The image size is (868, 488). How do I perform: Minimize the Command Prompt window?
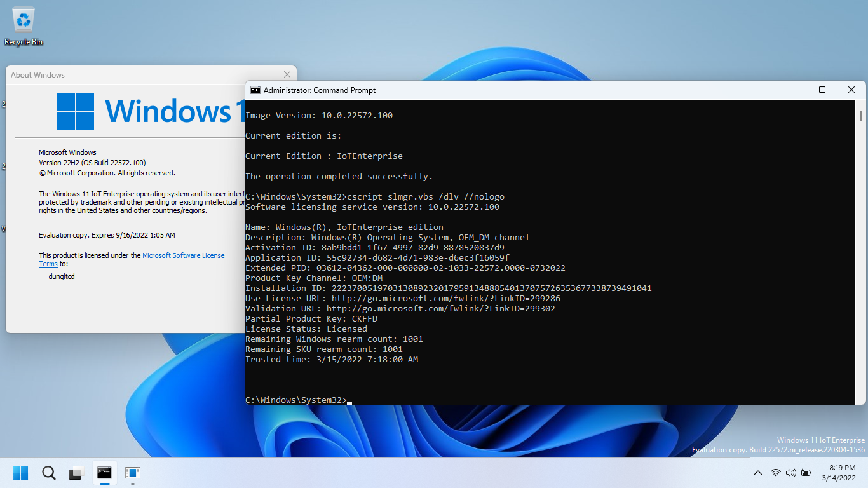click(793, 90)
